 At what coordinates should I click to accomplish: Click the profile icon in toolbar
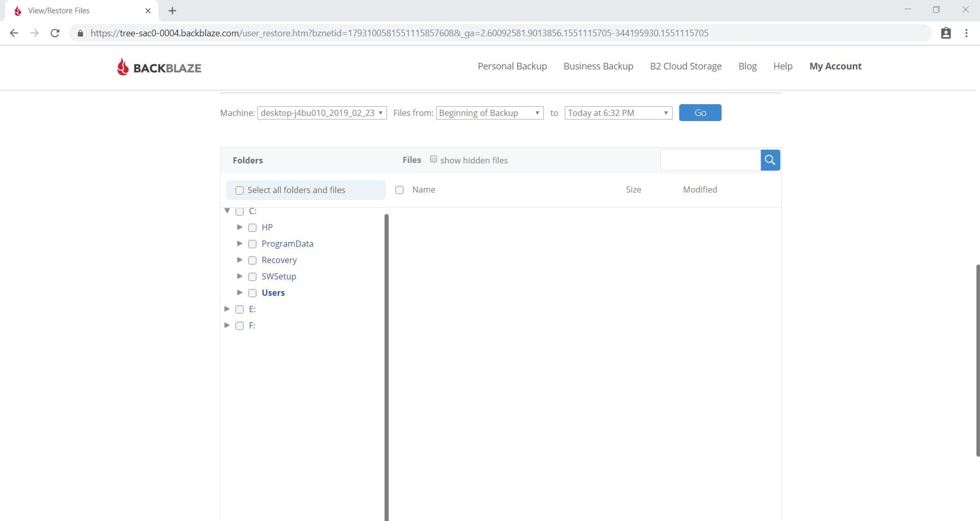946,33
